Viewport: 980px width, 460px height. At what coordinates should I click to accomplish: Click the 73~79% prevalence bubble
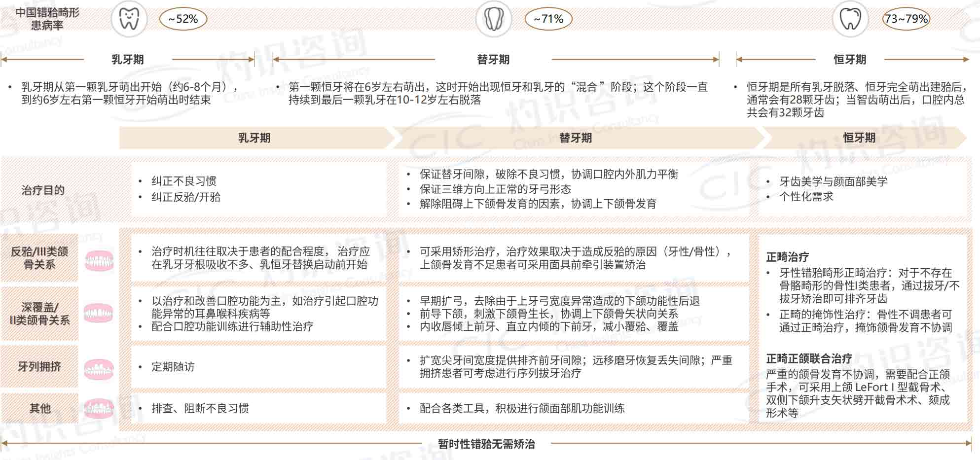tap(906, 19)
